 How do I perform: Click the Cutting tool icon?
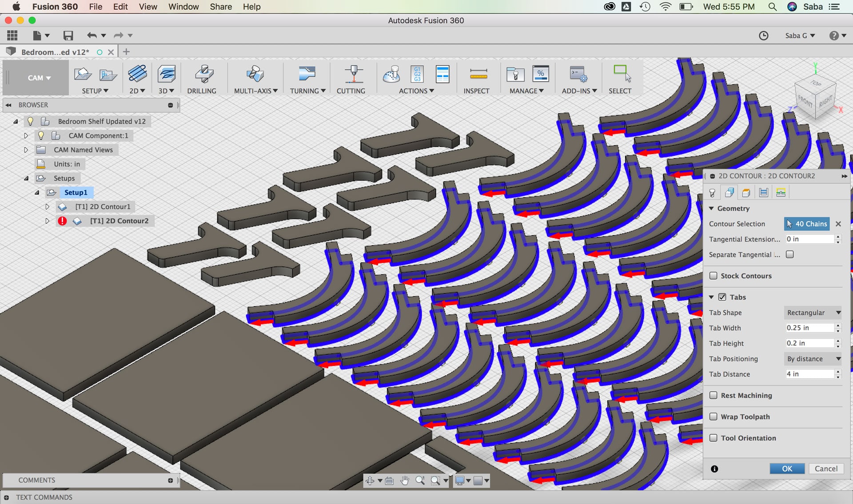coord(353,74)
